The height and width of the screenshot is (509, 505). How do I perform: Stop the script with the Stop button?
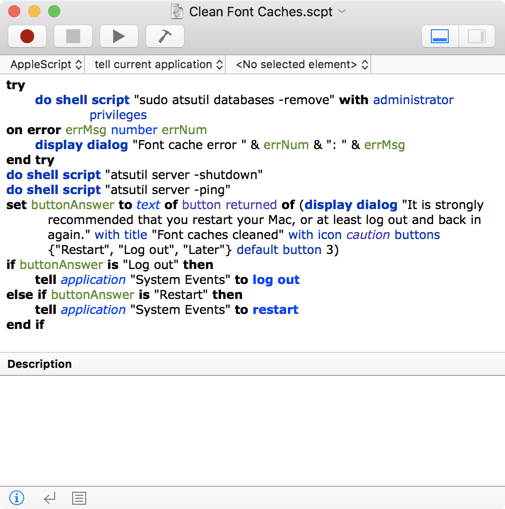coord(73,36)
